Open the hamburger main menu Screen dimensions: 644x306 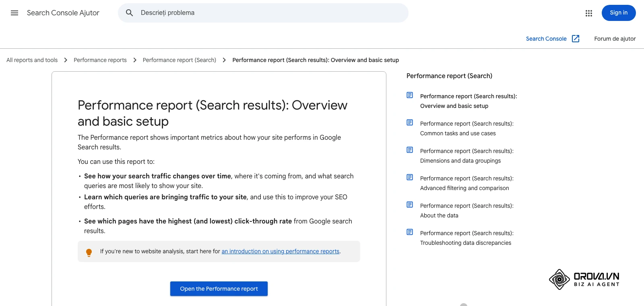14,13
